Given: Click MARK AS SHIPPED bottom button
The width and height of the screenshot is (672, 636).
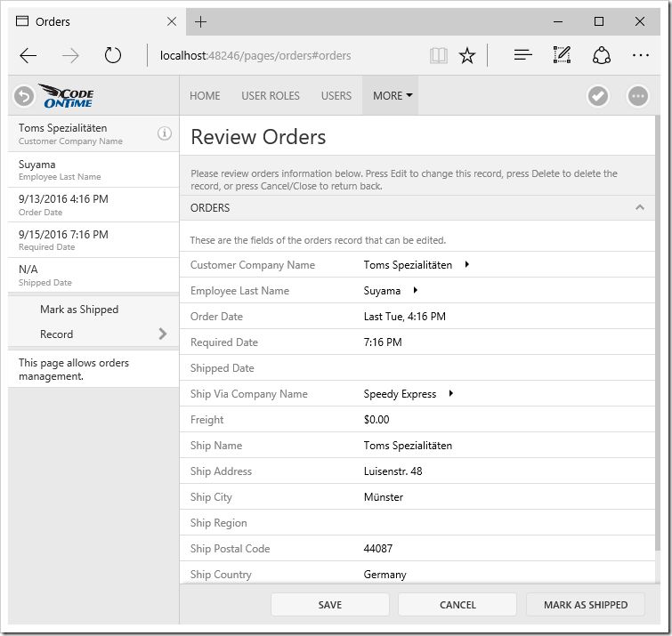Looking at the screenshot, I should point(586,605).
